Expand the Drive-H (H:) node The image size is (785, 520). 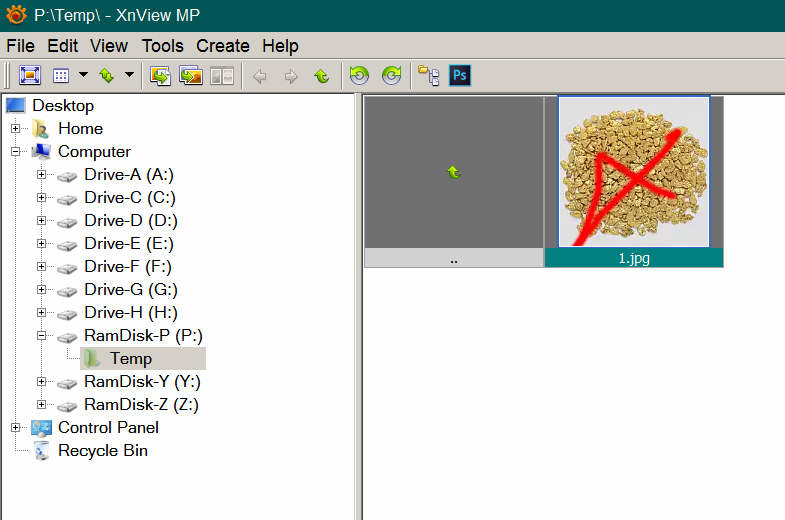(x=42, y=313)
